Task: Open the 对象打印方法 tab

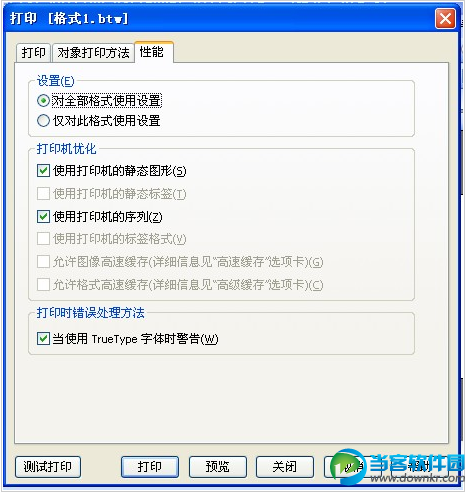Action: click(93, 53)
